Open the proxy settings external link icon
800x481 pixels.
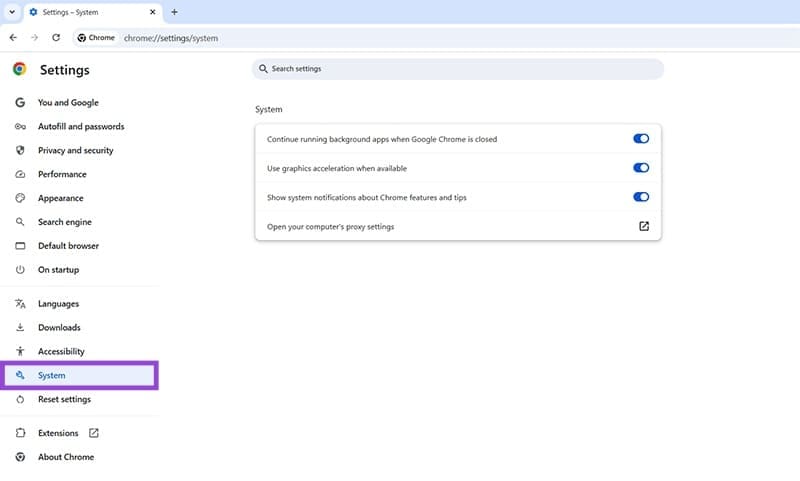tap(643, 226)
